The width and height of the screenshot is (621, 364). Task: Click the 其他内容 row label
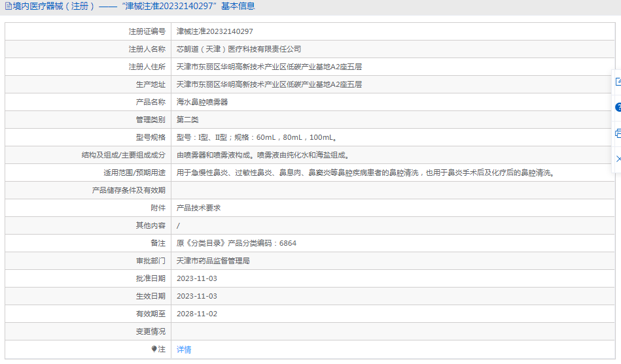151,225
